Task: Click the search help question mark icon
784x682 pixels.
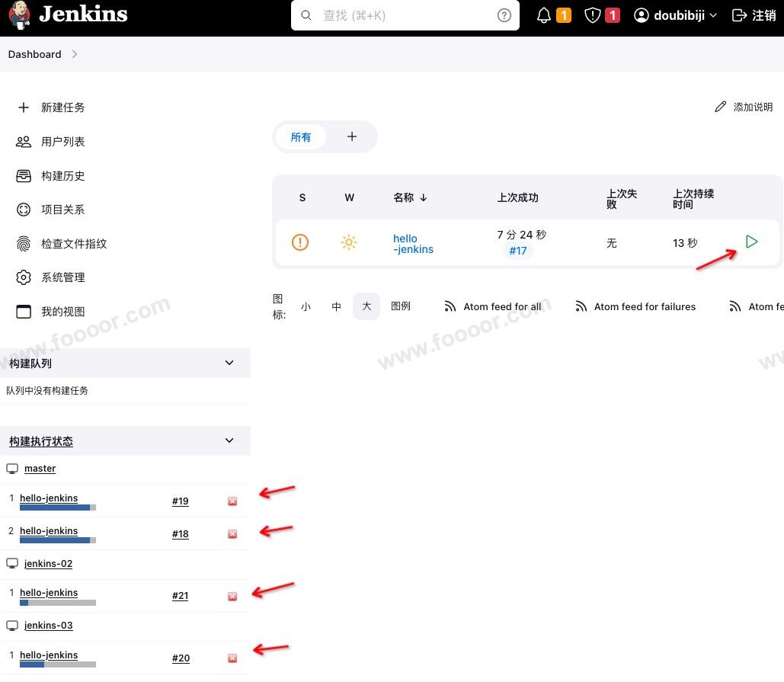Action: pos(504,15)
